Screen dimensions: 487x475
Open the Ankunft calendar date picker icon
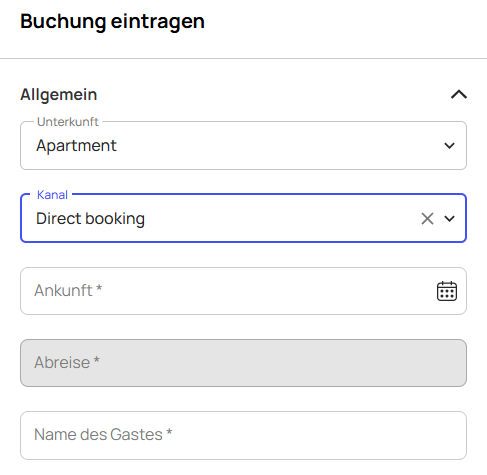447,291
